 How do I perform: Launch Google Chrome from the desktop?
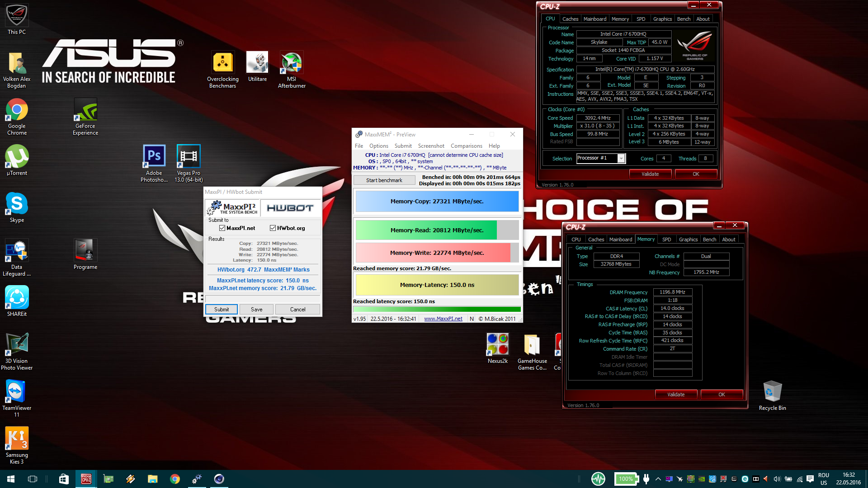(17, 117)
